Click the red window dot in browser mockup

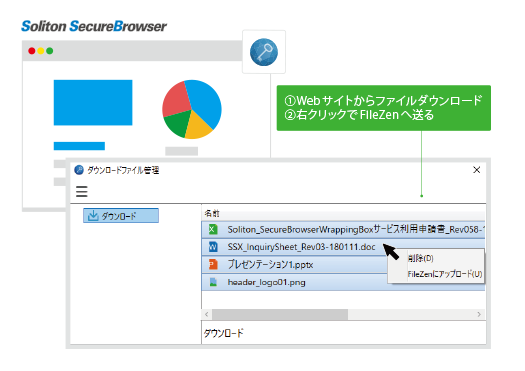pos(32,51)
